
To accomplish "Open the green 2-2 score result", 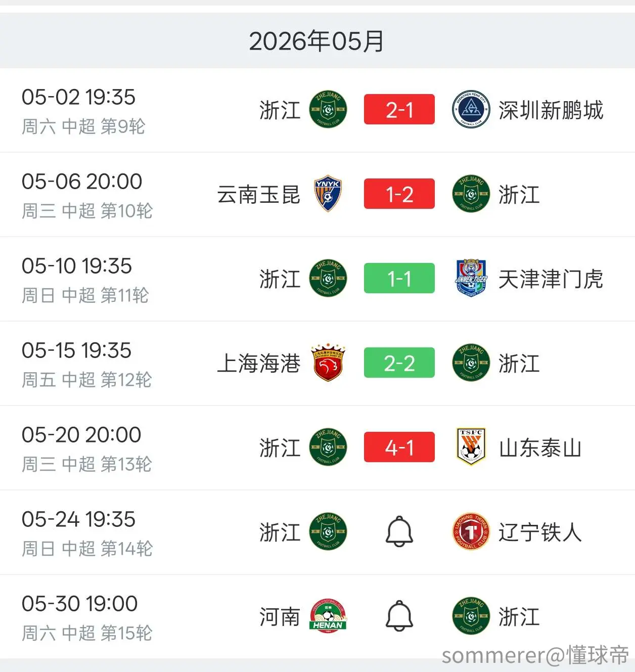I will [x=399, y=363].
